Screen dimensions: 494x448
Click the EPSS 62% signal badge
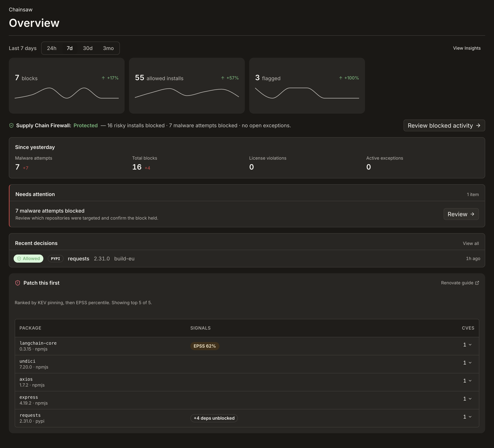205,346
